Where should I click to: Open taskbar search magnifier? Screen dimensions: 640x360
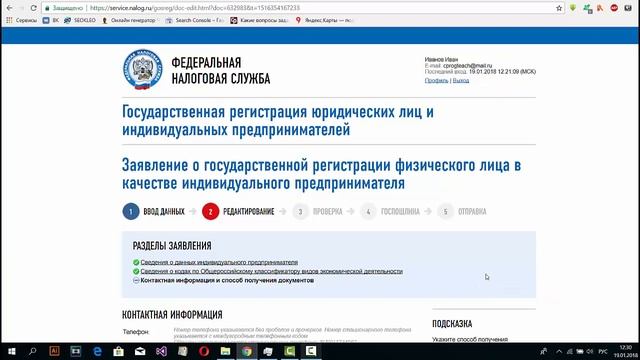[x=33, y=351]
